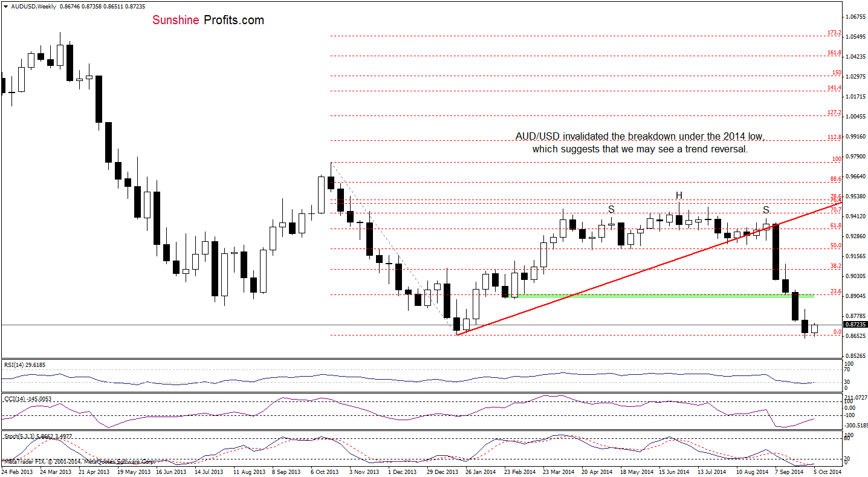868x477 pixels.
Task: Click the RSI(14) 29.6185 indicator label
Action: click(x=24, y=365)
